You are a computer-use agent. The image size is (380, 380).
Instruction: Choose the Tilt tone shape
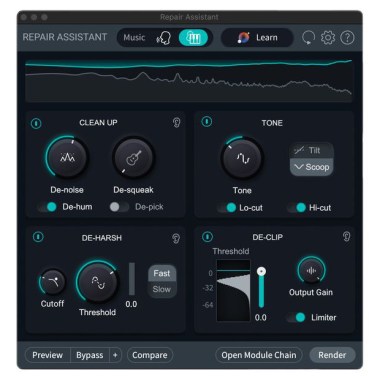coord(311,151)
